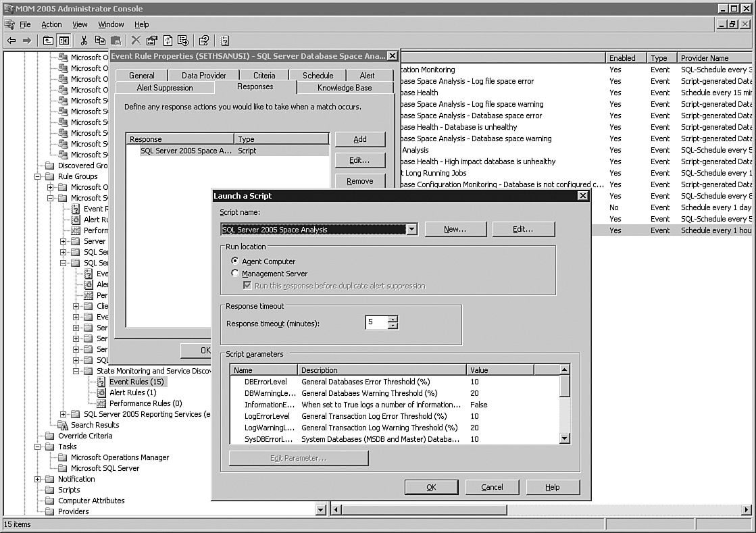
Task: Click the Delete X toolbar icon
Action: coord(136,41)
